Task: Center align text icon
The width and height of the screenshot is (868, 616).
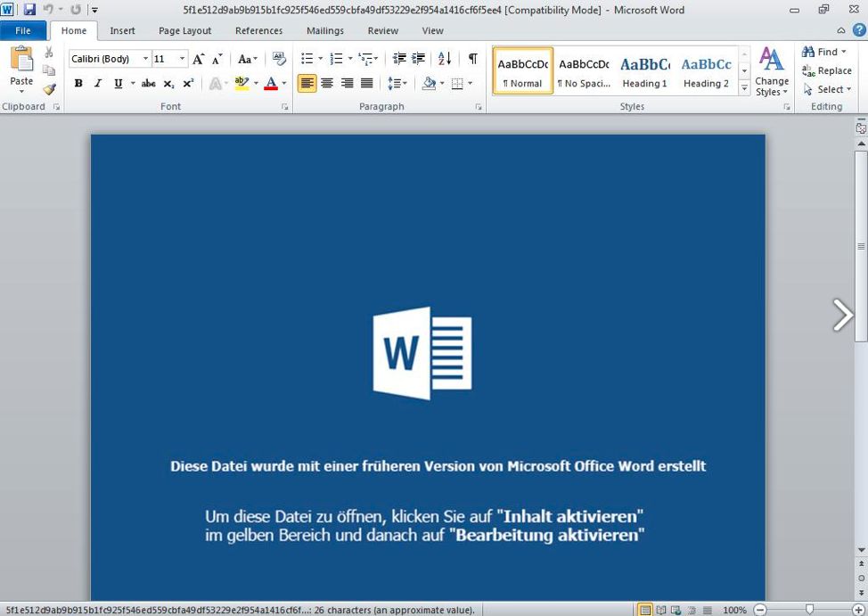Action: click(x=327, y=84)
